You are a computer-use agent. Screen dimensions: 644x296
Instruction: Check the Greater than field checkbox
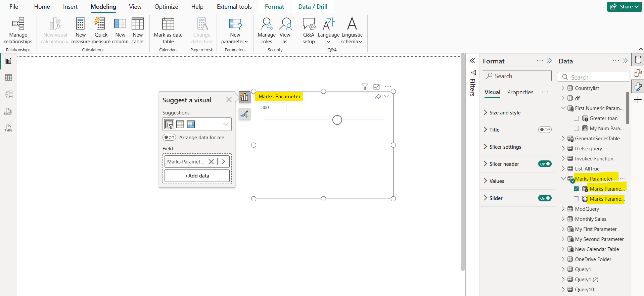click(x=576, y=118)
